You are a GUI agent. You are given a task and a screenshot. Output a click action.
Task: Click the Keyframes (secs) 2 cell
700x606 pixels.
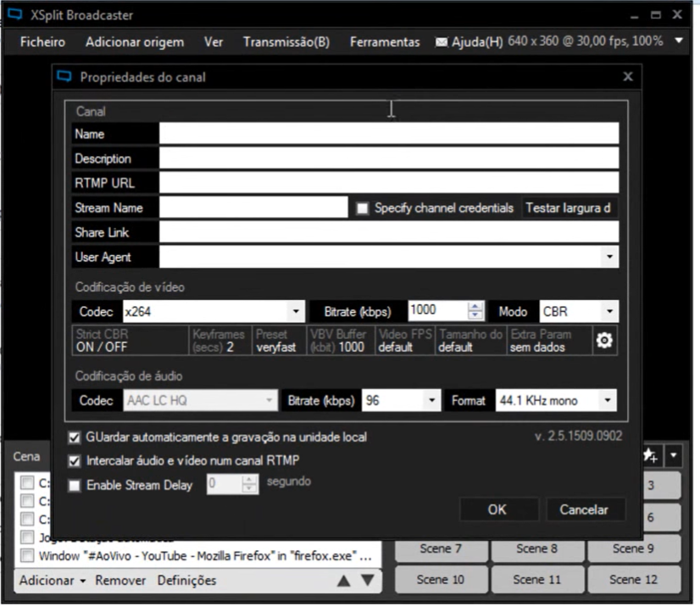click(220, 341)
